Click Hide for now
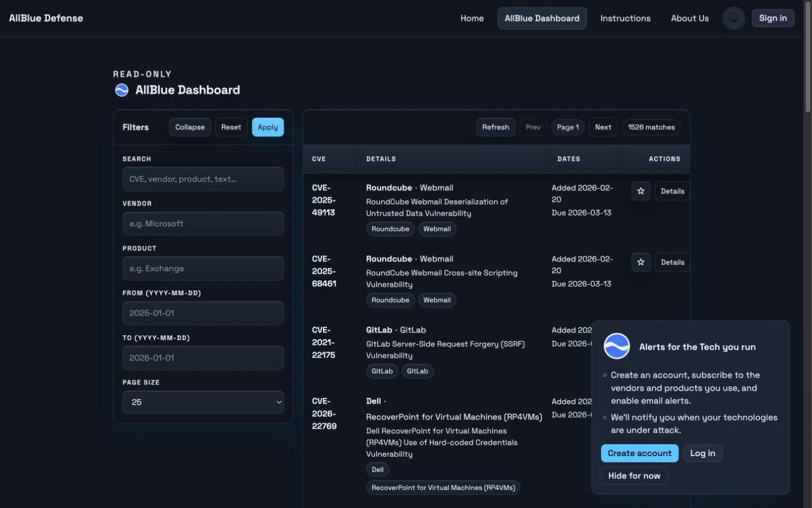Viewport: 812px width, 508px height. coord(634,476)
